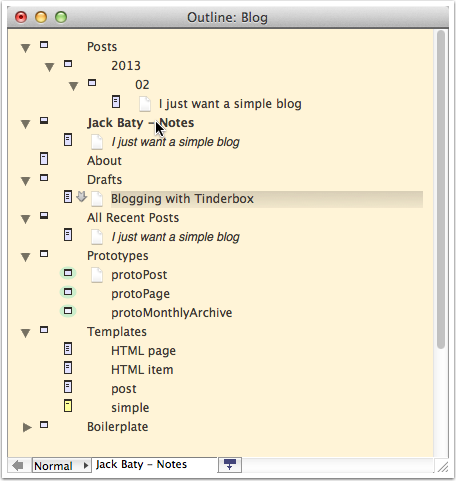Click the create note button in bottom bar

230,464
